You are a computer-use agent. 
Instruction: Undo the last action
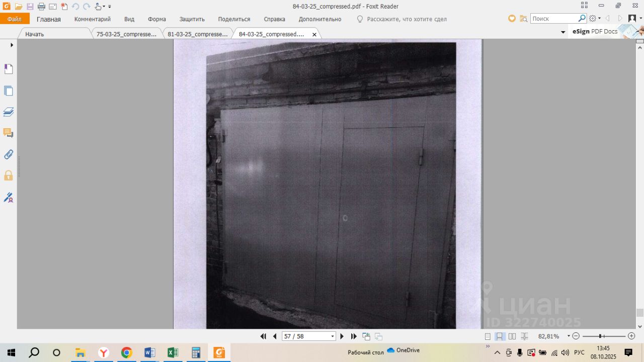click(75, 7)
